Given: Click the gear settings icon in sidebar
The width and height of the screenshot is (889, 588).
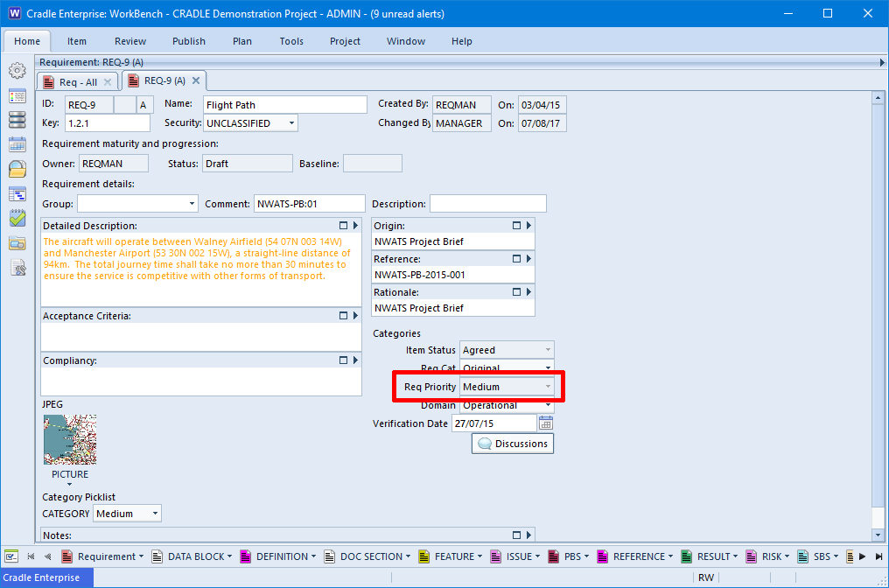Looking at the screenshot, I should [x=17, y=71].
